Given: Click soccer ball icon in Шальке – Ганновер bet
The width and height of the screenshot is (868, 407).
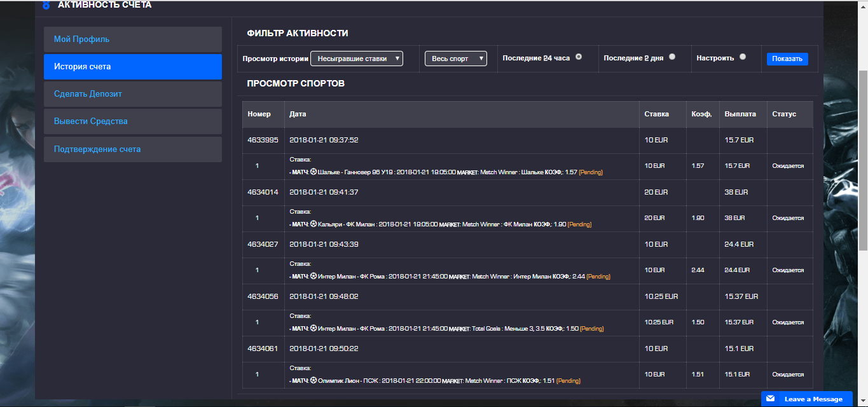Looking at the screenshot, I should (313, 172).
